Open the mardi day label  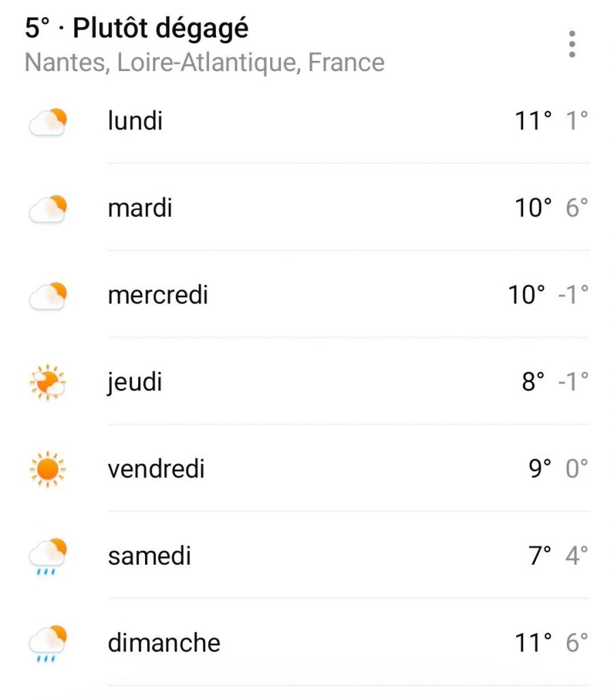[140, 208]
